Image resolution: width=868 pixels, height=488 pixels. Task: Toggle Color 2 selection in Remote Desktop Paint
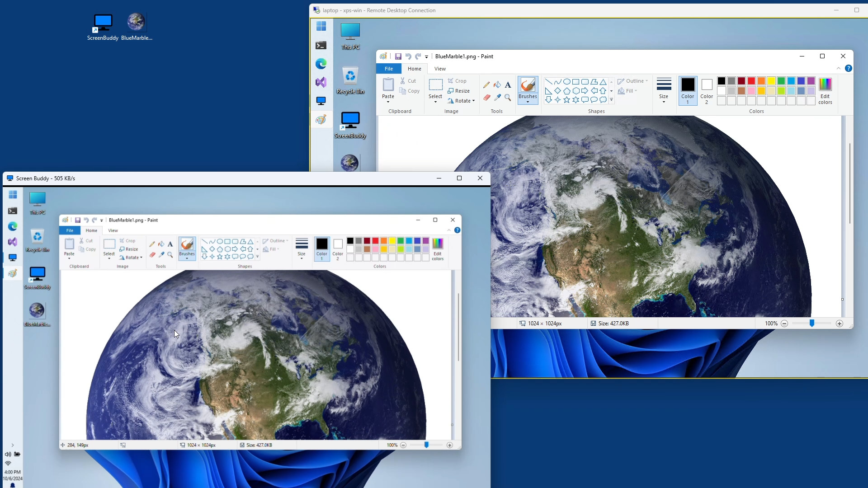[x=707, y=91]
